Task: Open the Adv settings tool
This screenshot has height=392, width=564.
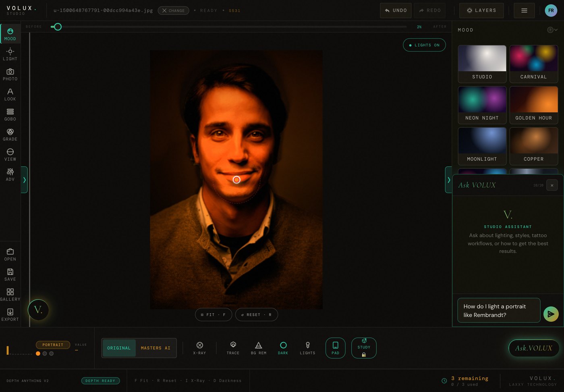Action: [10, 175]
